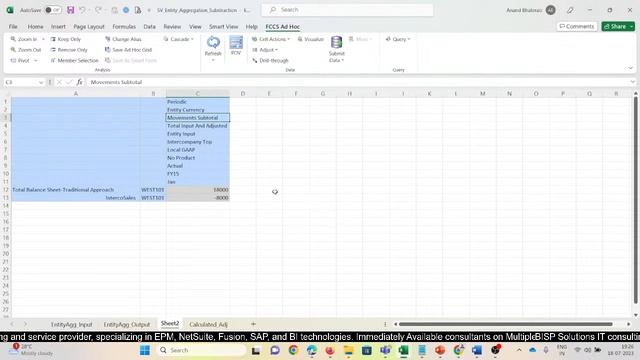Select cell with Periodic

pos(198,102)
